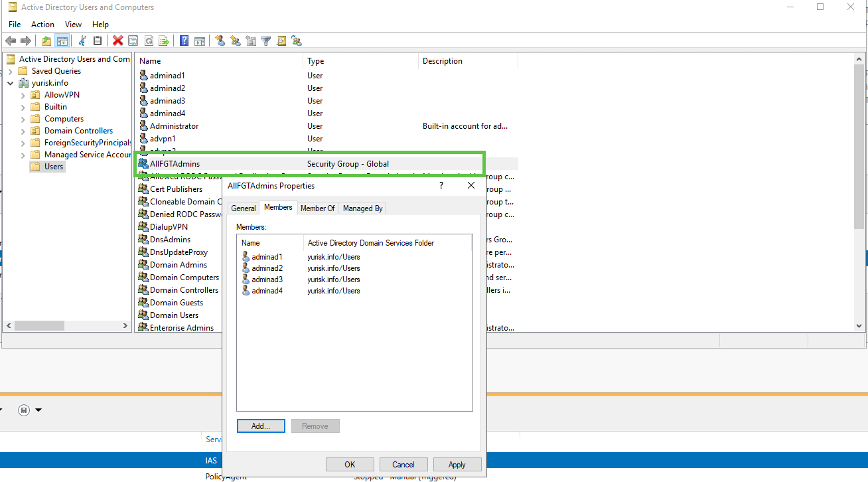Create a new organizational unit icon
Screen dimensions: 868x482
point(251,41)
